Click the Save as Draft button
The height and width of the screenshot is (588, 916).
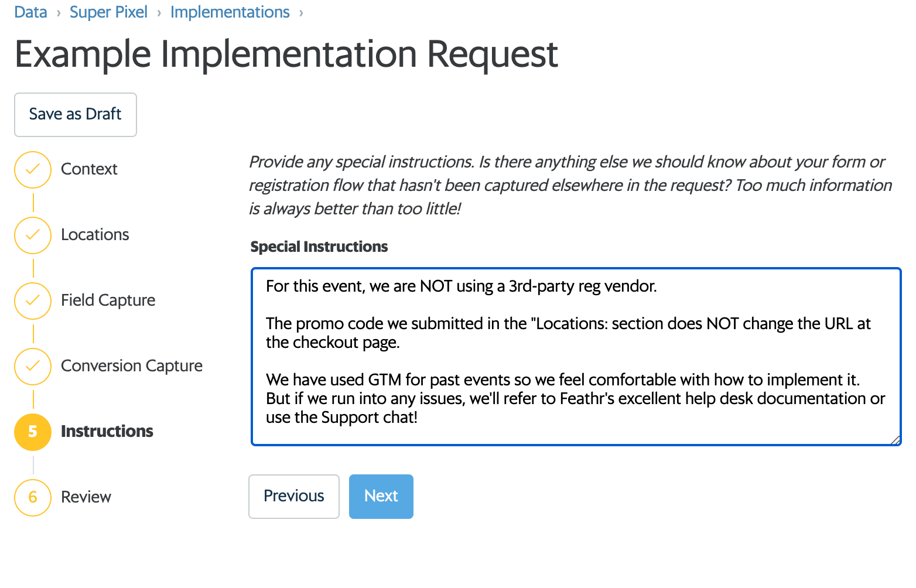76,115
